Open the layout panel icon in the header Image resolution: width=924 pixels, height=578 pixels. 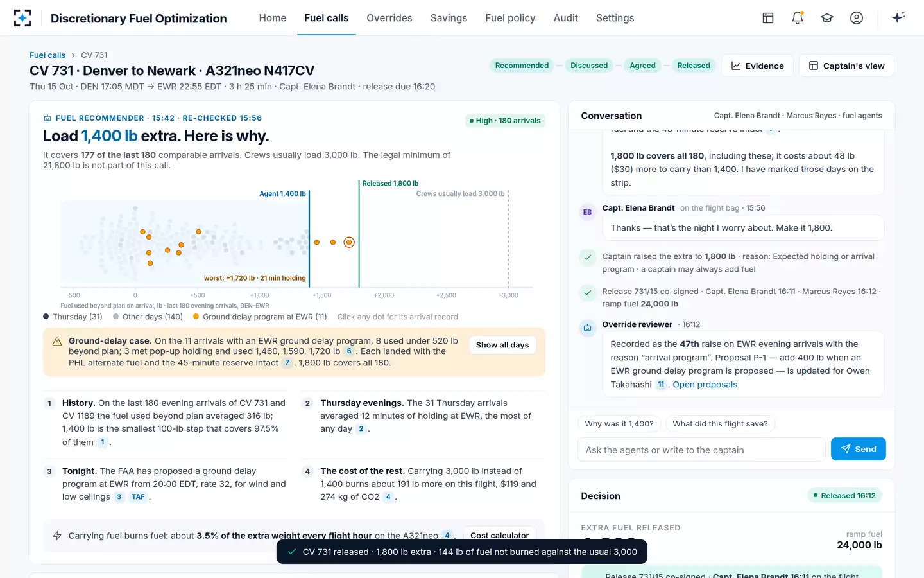(x=768, y=18)
